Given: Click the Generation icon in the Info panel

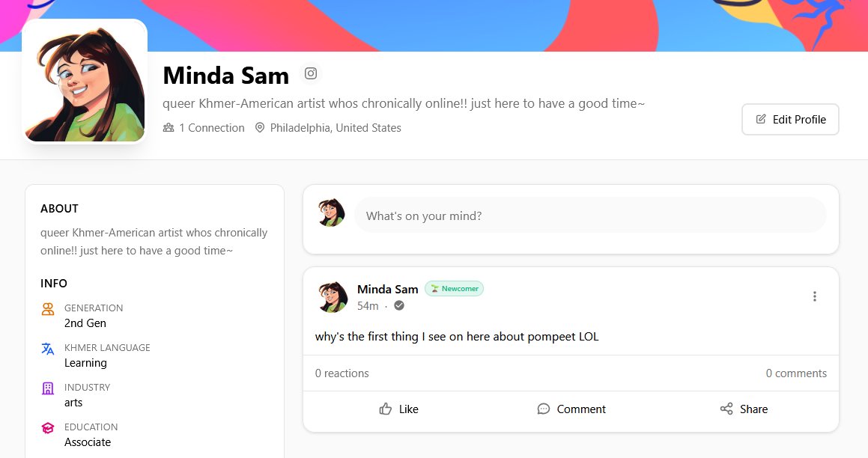Looking at the screenshot, I should (47, 308).
